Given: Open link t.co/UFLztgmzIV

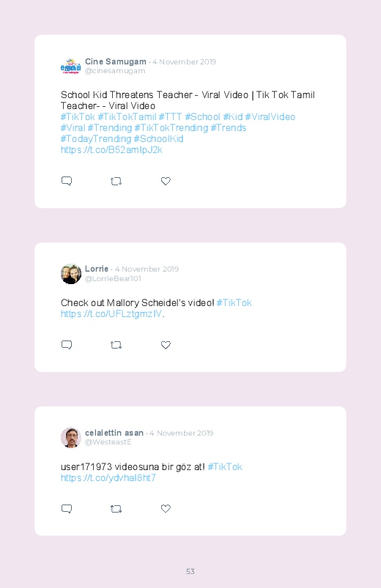Looking at the screenshot, I should (x=111, y=314).
